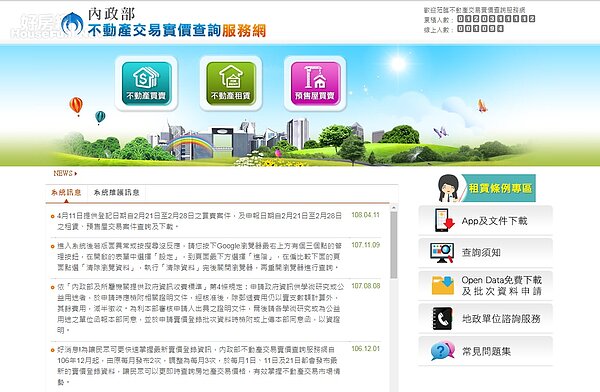Image resolution: width=600 pixels, height=392 pixels.
Task: Click the question bubble icon for 常見問題集
Action: coord(442,351)
